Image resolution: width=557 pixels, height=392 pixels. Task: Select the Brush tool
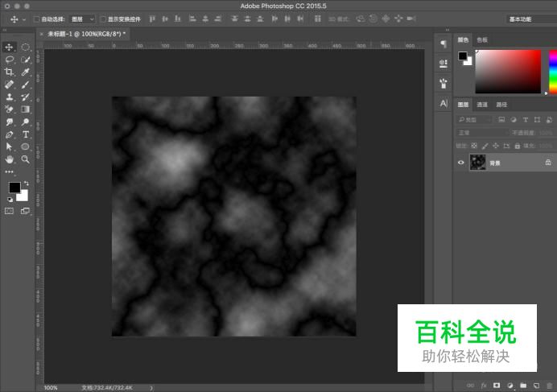(x=25, y=85)
